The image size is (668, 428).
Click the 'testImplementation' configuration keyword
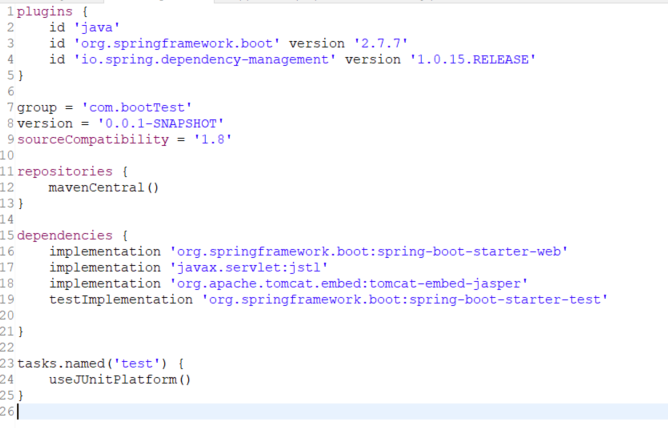[121, 300]
